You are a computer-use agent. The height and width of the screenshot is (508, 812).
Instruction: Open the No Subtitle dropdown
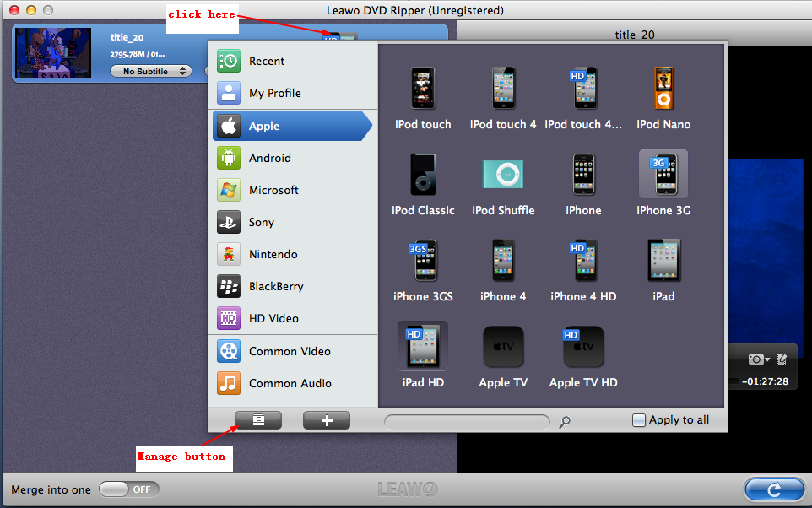click(151, 71)
